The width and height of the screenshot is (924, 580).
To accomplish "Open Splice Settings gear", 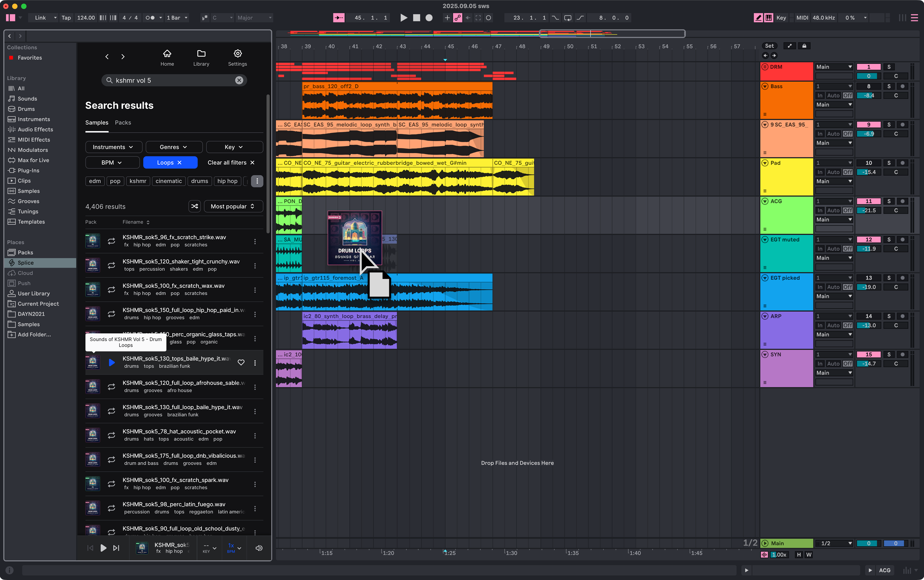I will [x=237, y=58].
